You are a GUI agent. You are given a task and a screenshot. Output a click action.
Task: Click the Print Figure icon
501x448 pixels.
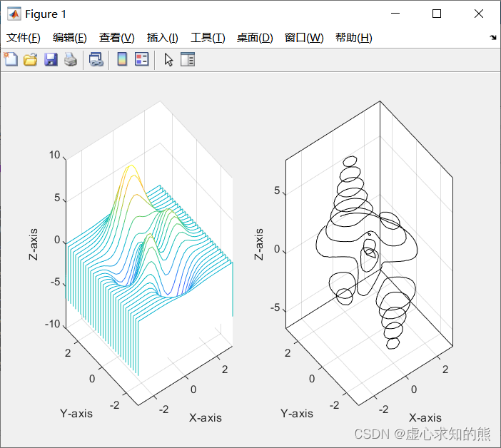71,59
